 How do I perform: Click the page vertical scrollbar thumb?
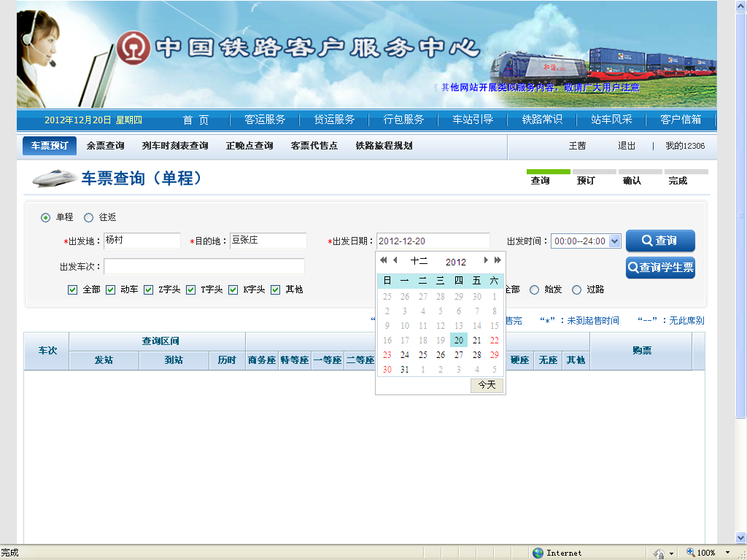(x=741, y=215)
